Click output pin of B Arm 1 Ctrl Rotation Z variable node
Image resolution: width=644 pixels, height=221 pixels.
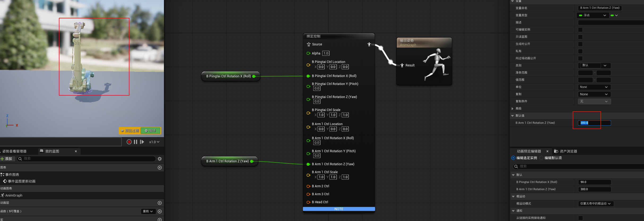[x=252, y=161]
